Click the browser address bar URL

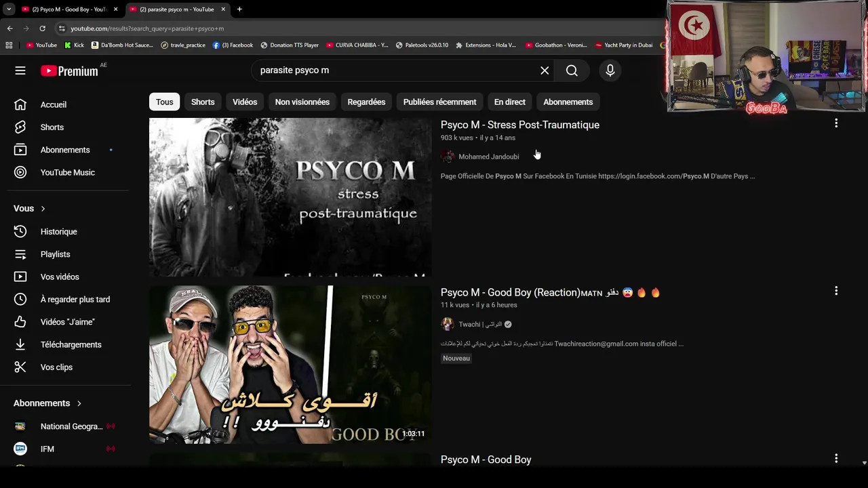(x=147, y=28)
